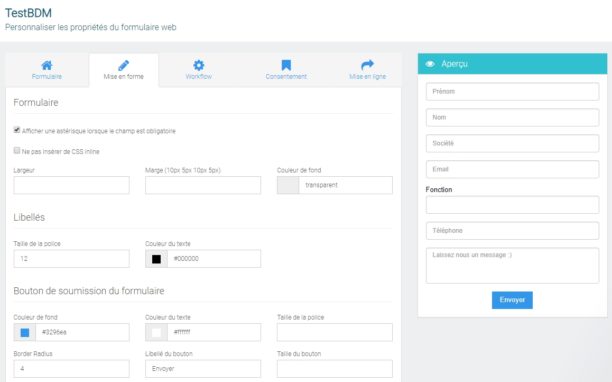The width and height of the screenshot is (612, 382).
Task: Uncheck the asterisk for required fields checkbox
Action: (17, 130)
